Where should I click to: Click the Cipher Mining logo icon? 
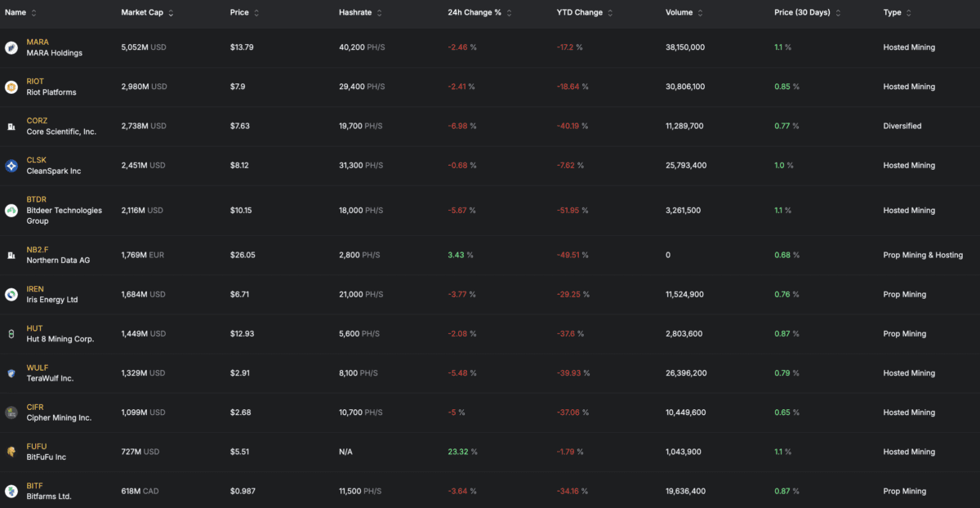tap(11, 412)
